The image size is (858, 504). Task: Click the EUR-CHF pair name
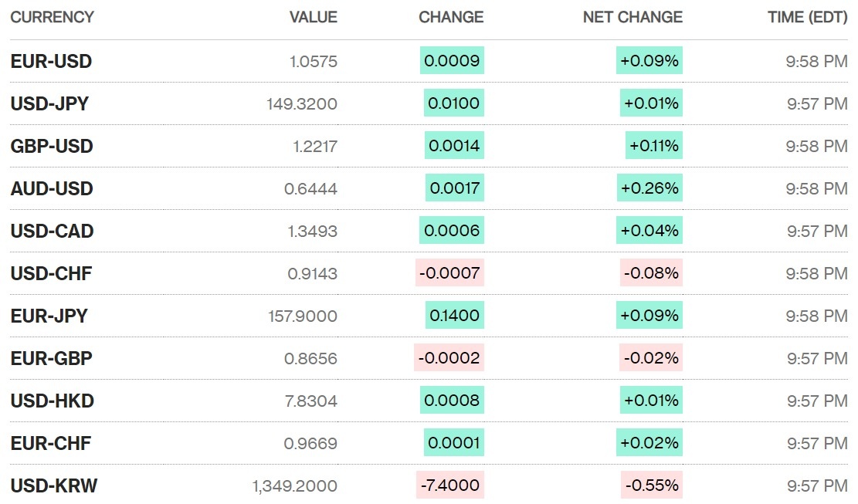point(50,443)
